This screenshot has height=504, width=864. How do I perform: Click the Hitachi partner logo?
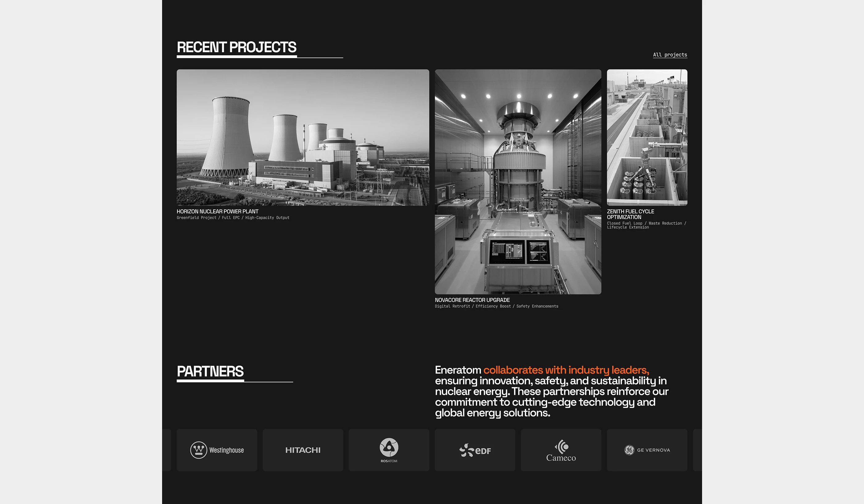303,450
